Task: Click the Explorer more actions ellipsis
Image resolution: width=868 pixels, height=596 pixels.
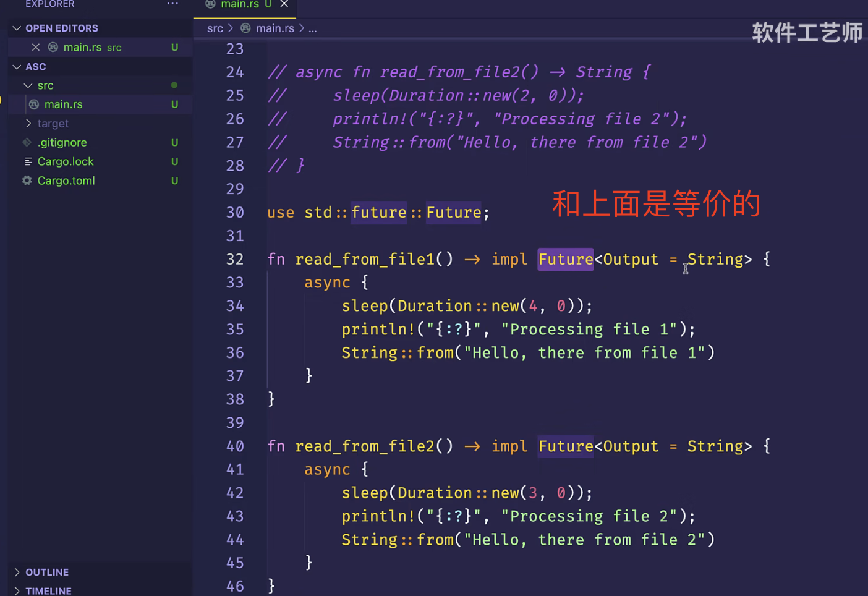Action: [172, 4]
